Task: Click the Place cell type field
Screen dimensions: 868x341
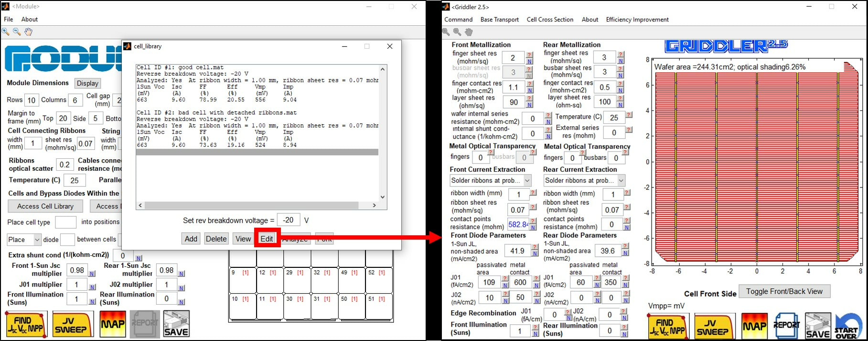Action: 65,222
